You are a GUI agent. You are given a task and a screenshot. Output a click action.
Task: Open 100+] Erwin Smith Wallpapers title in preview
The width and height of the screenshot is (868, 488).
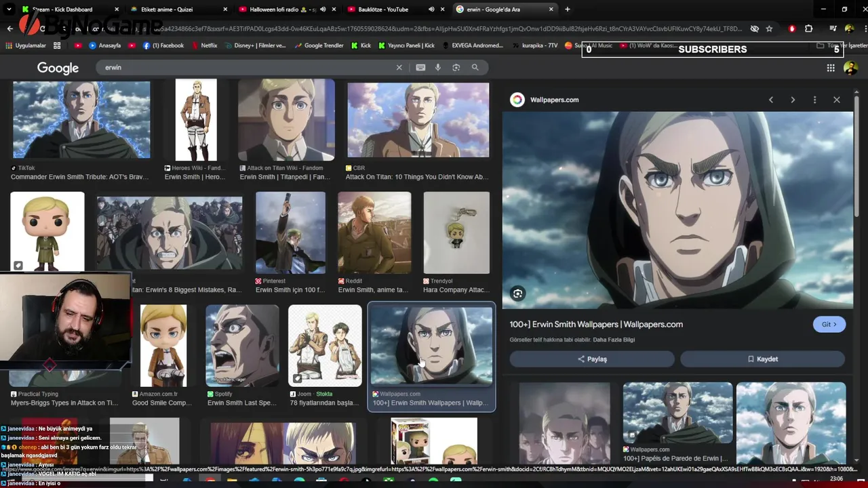(x=596, y=324)
